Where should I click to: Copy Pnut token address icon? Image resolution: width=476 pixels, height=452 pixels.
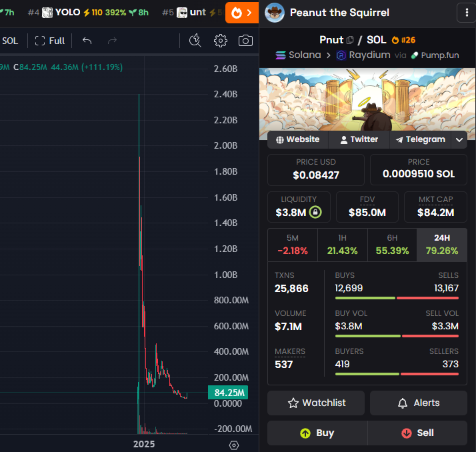coord(350,40)
